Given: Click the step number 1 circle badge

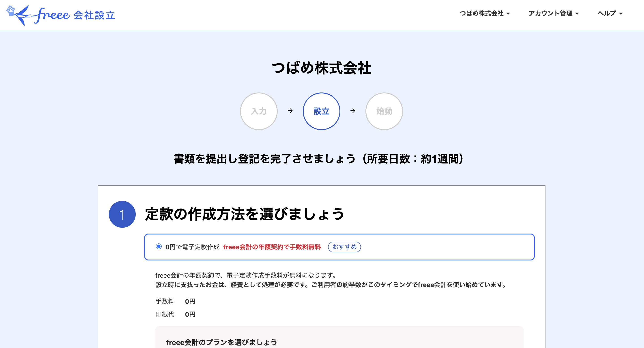Looking at the screenshot, I should (x=122, y=214).
